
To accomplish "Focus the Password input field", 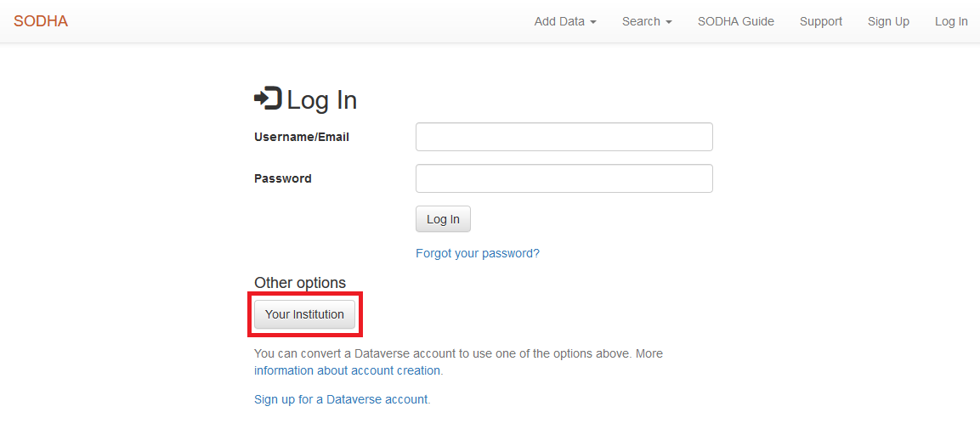I will [564, 178].
